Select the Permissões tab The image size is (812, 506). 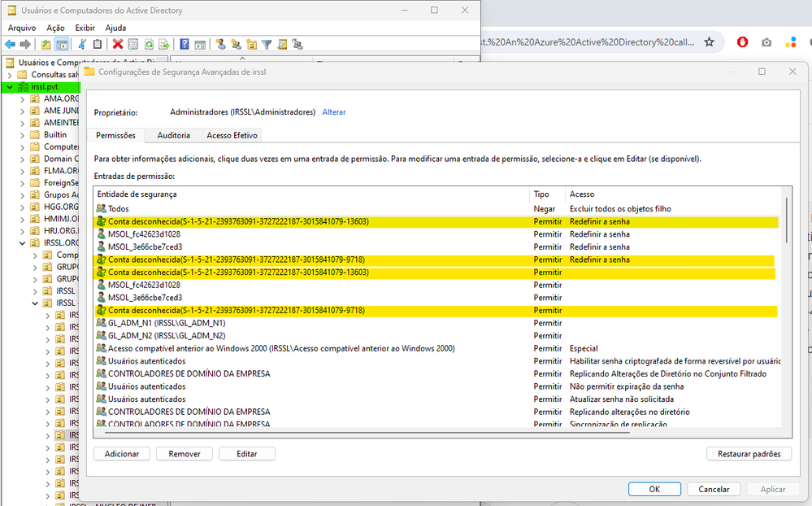coord(115,135)
